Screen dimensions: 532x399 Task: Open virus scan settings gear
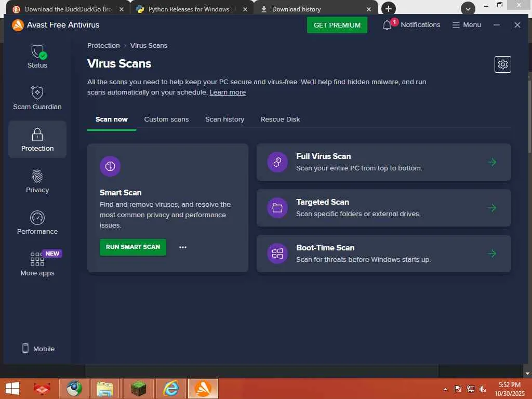502,64
